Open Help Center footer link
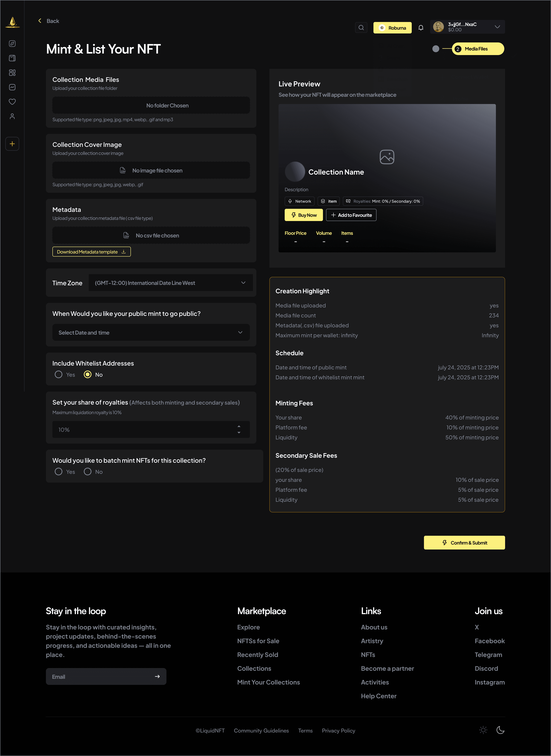Screen dimensions: 551x756 coord(379,696)
